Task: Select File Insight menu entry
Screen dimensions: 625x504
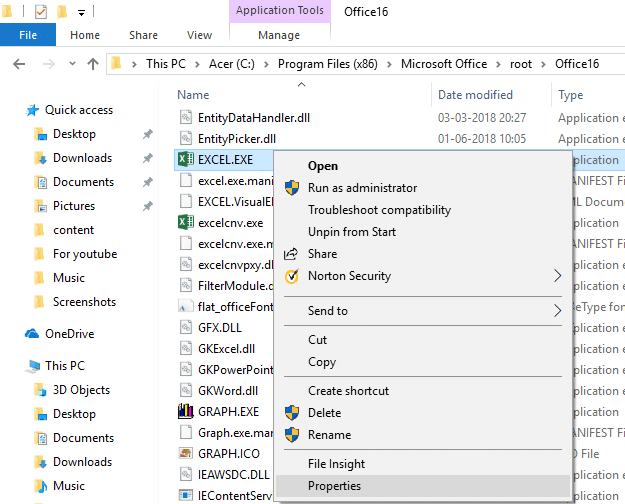Action: tap(423, 464)
